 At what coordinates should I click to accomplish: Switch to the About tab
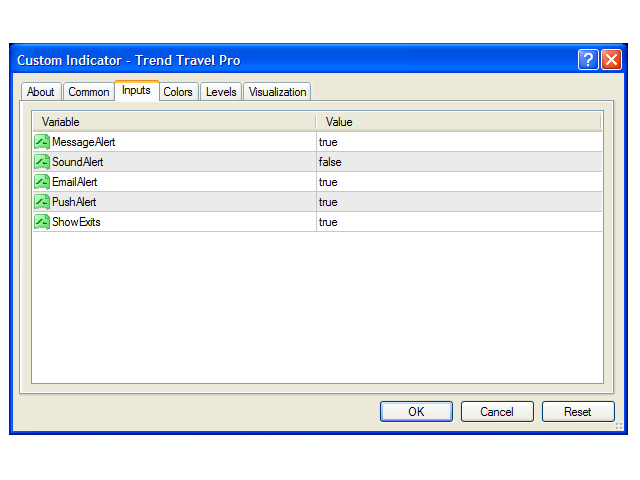pyautogui.click(x=41, y=92)
